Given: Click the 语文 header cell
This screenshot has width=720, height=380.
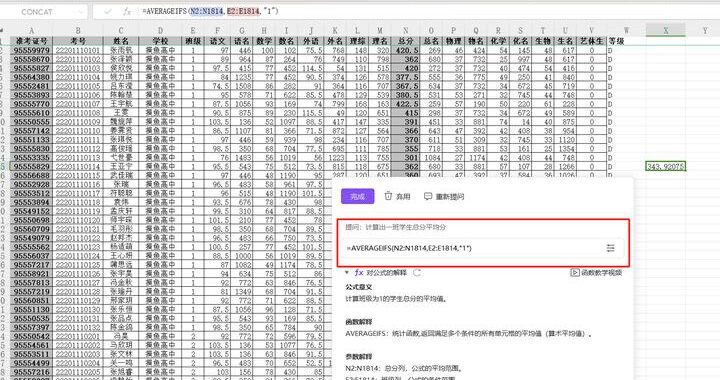Looking at the screenshot, I should pyautogui.click(x=218, y=41).
